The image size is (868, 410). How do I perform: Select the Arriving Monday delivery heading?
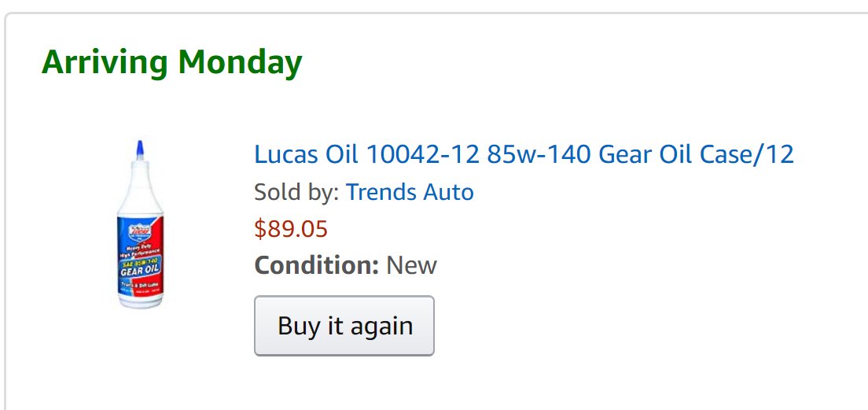click(171, 62)
